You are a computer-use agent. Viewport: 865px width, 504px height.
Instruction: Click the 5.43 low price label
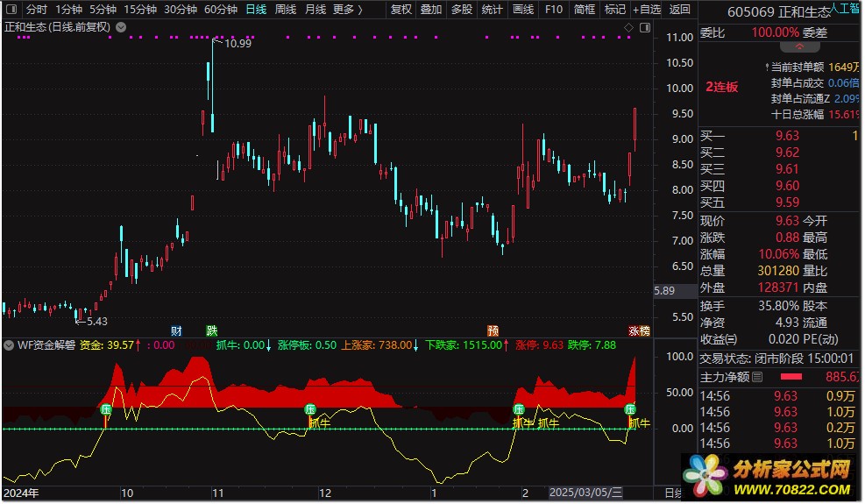pos(97,322)
